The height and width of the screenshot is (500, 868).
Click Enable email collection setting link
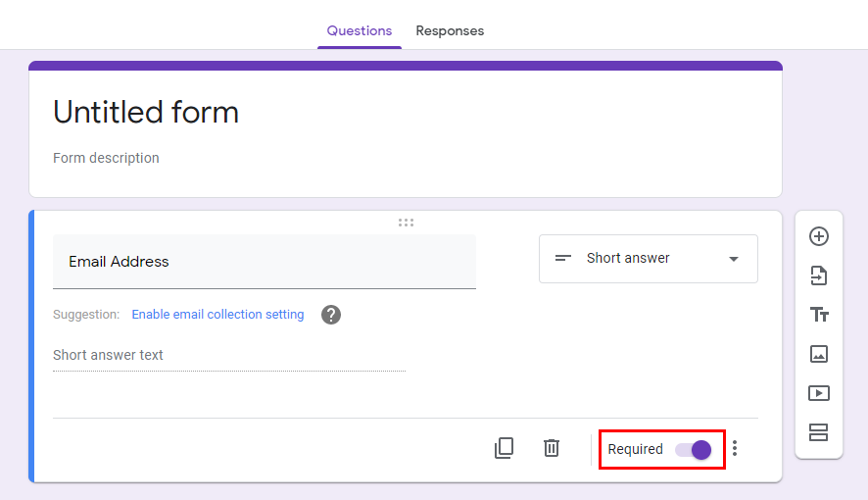217,315
